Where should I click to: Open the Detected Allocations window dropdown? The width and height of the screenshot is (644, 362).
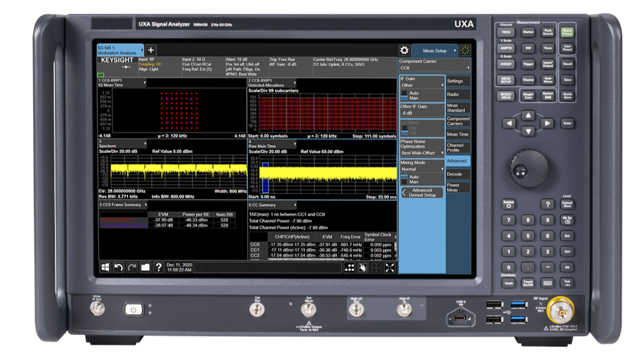point(272,83)
